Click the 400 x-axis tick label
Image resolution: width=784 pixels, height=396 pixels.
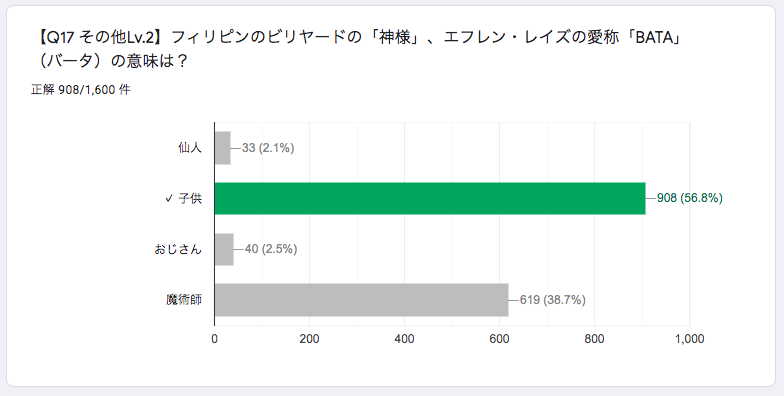click(x=404, y=339)
